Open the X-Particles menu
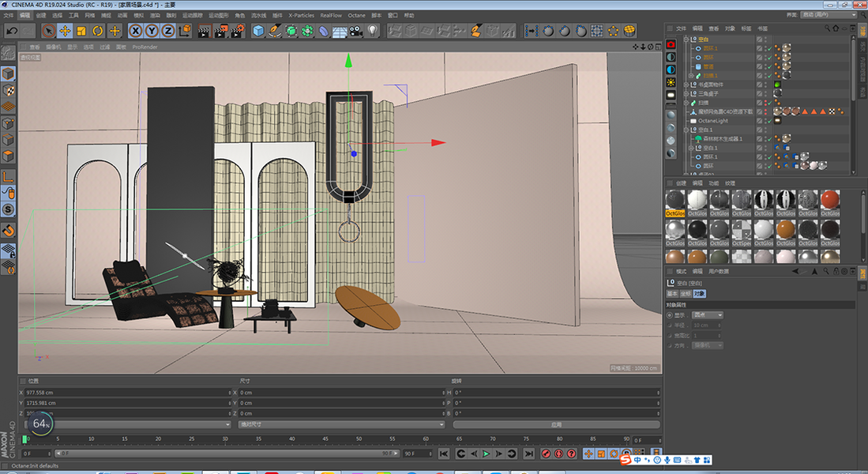868x474 pixels. [x=301, y=16]
